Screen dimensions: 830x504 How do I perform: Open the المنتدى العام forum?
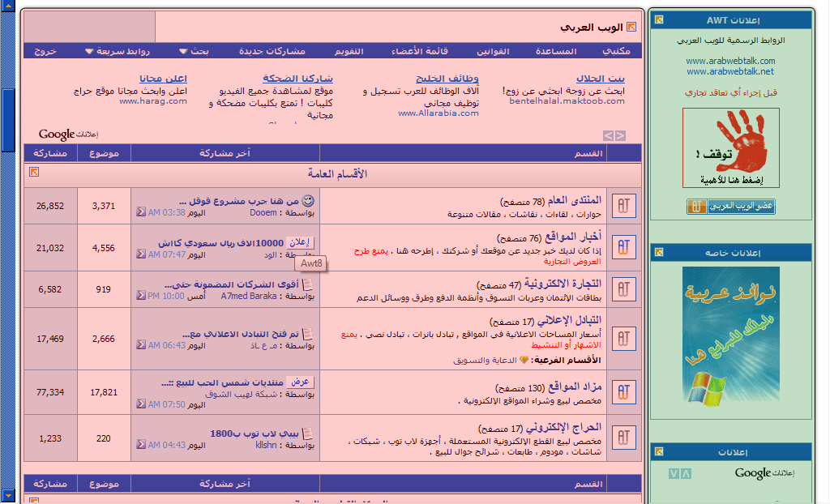(575, 200)
